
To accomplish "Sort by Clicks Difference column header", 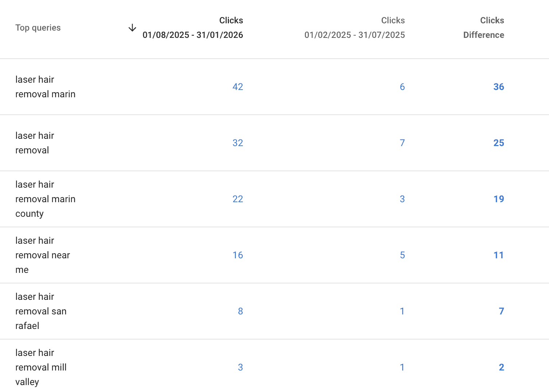I will (x=484, y=28).
